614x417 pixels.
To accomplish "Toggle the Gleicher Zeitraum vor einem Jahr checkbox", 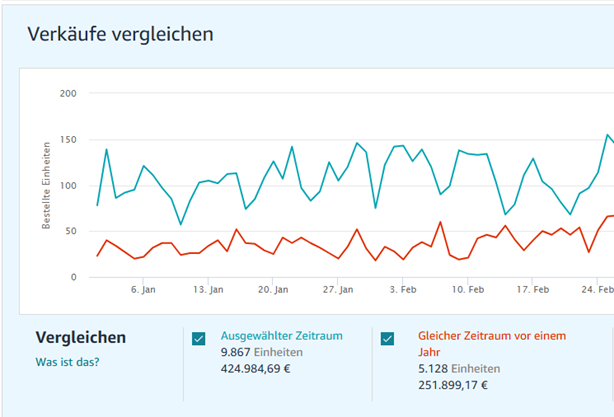I will point(388,338).
